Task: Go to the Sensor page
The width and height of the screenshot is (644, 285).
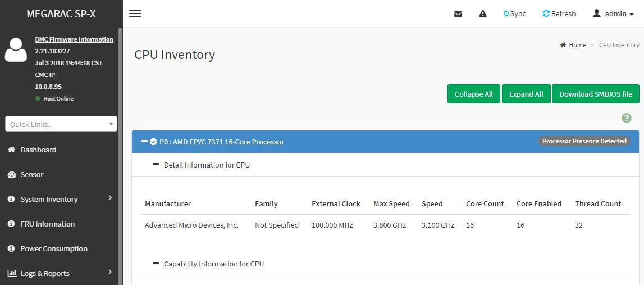Action: tap(31, 174)
